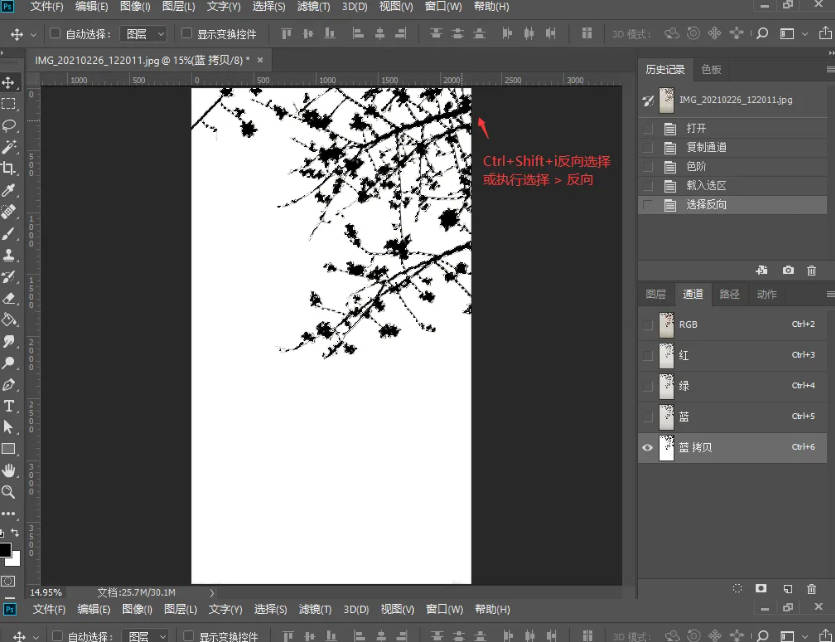This screenshot has height=642, width=835.
Task: Select the 选择反向 history state
Action: [733, 204]
